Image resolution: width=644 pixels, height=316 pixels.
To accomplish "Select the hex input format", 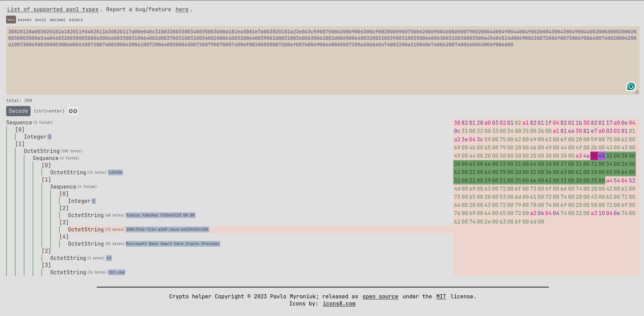I will click(11, 20).
